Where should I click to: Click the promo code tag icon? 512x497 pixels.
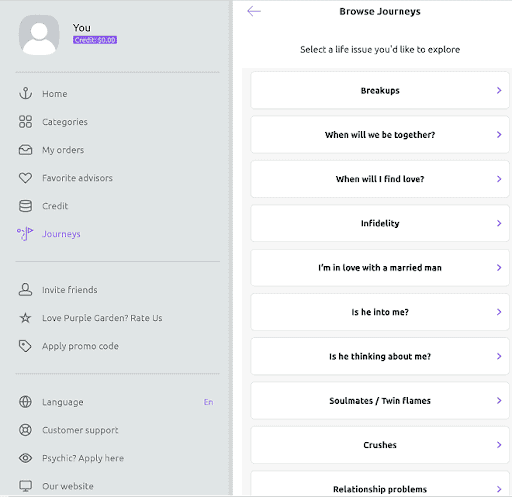pos(25,346)
